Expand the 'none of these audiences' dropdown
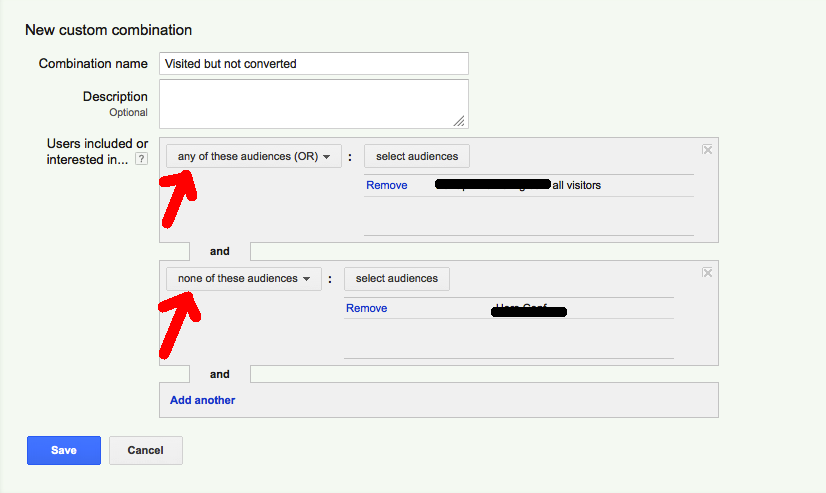This screenshot has width=826, height=493. tap(243, 278)
